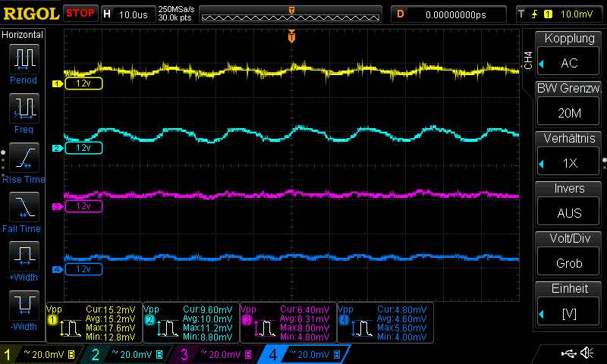Click channel 2 Cur:9.60mV reading

pos(207,309)
